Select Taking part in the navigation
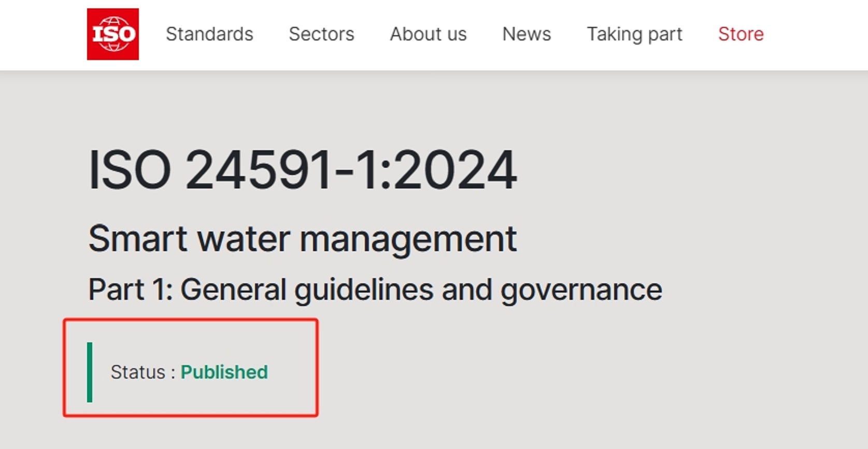868x449 pixels. (634, 34)
